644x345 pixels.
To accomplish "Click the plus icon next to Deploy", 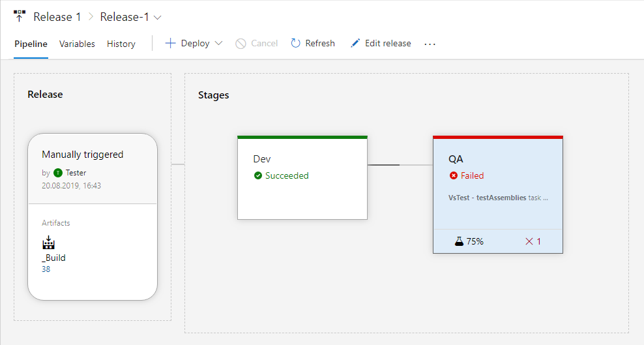I will (x=170, y=44).
